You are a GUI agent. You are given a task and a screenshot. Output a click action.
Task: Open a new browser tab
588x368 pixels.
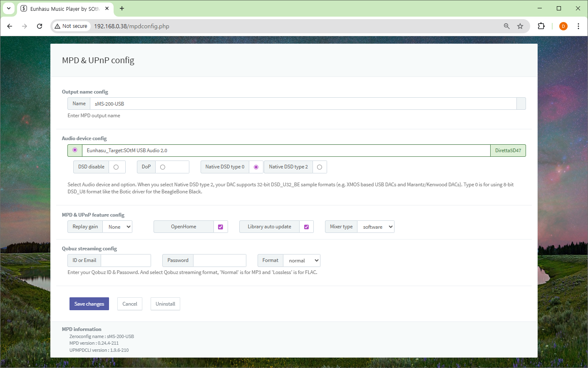pos(122,8)
